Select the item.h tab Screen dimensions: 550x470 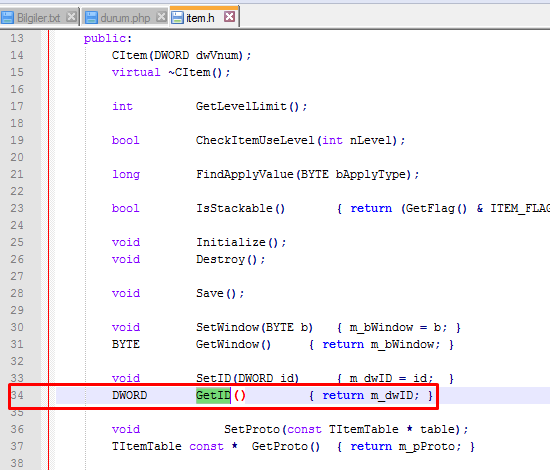pyautogui.click(x=200, y=18)
